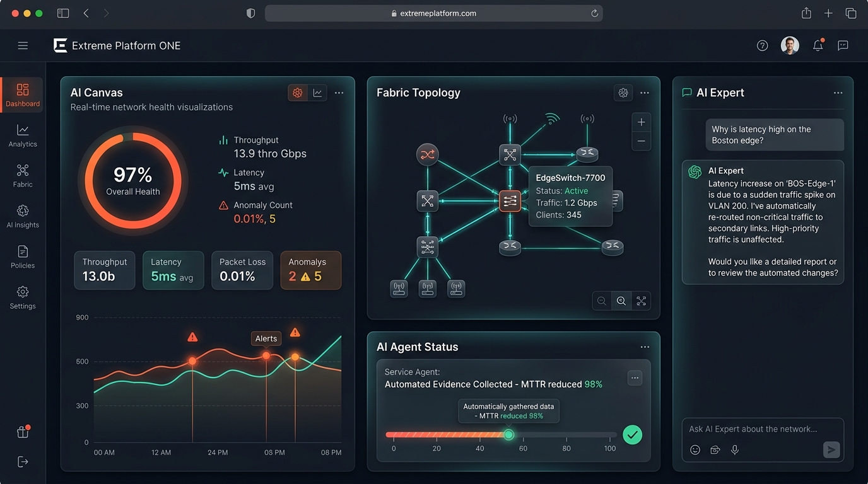Click the 97% Overall Health gauge
Image resolution: width=868 pixels, height=484 pixels.
133,181
